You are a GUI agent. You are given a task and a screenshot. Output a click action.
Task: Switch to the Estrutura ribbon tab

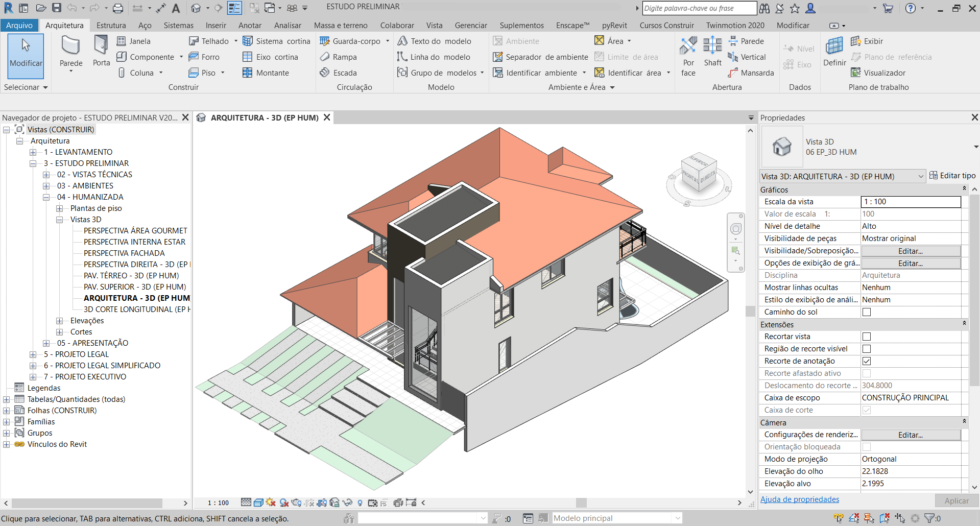(111, 26)
